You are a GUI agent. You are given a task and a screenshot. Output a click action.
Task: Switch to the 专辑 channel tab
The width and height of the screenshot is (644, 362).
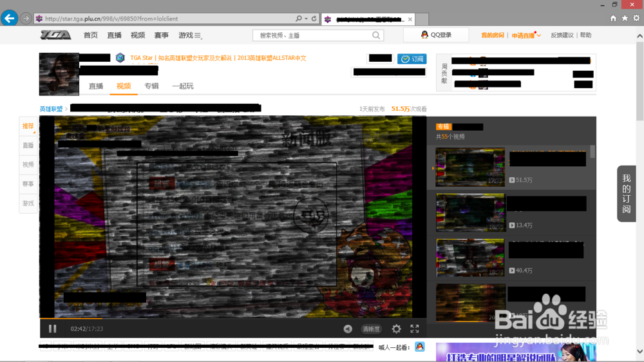(x=151, y=86)
